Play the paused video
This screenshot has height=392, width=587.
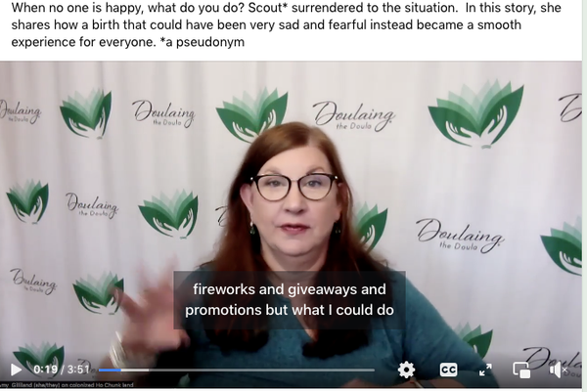click(x=16, y=370)
